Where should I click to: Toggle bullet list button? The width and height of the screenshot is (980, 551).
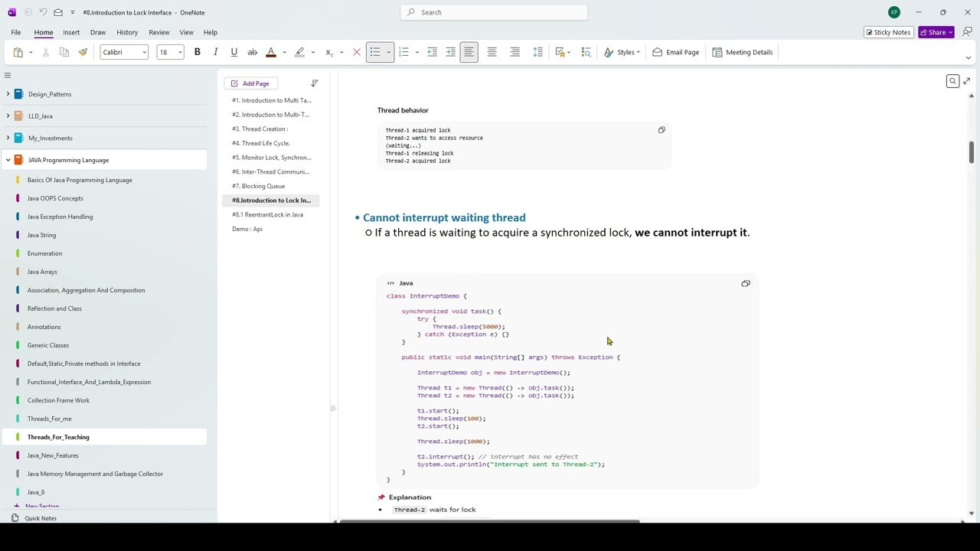pos(375,52)
